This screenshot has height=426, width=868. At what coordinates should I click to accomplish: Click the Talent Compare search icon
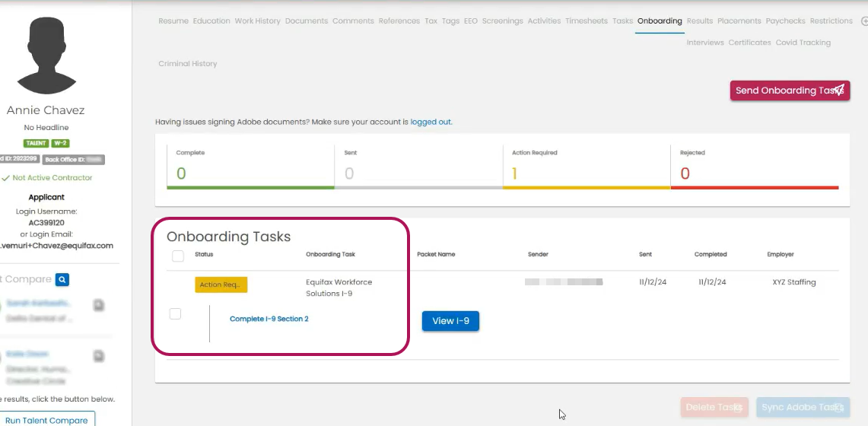pos(62,279)
